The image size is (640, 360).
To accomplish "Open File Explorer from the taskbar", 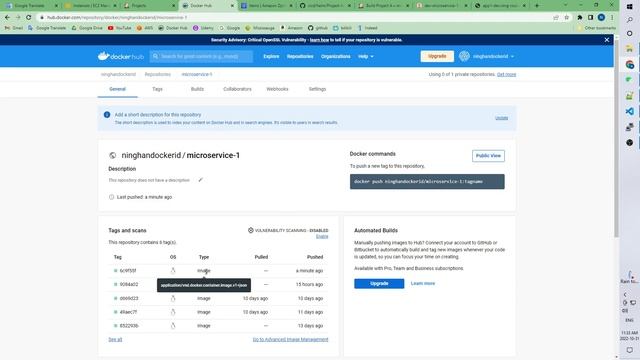I will [629, 49].
